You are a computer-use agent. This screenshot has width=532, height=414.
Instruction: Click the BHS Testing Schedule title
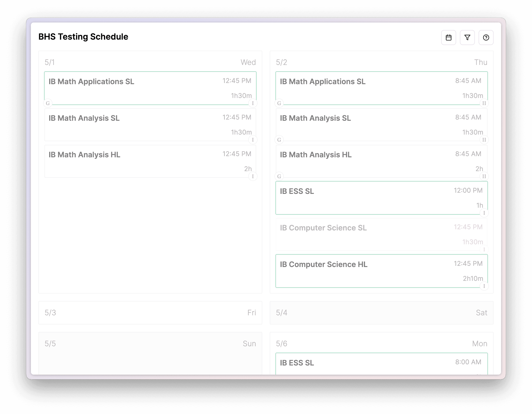(x=83, y=37)
